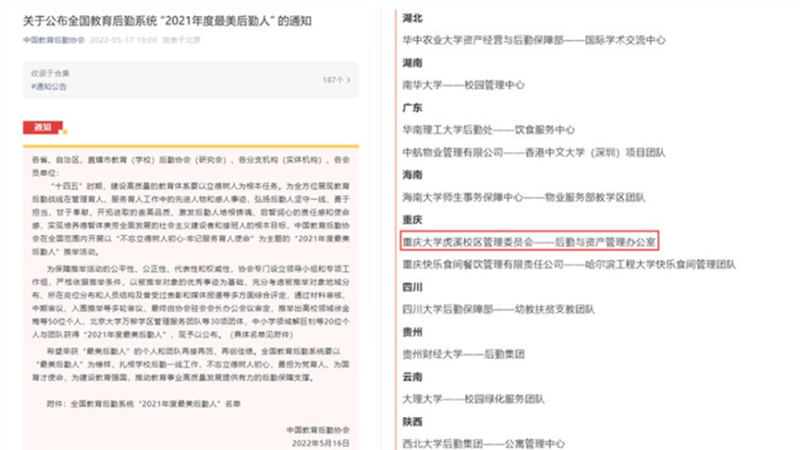Select the 西北大学后勤集团——公寓管理中心 entry

[x=484, y=444]
